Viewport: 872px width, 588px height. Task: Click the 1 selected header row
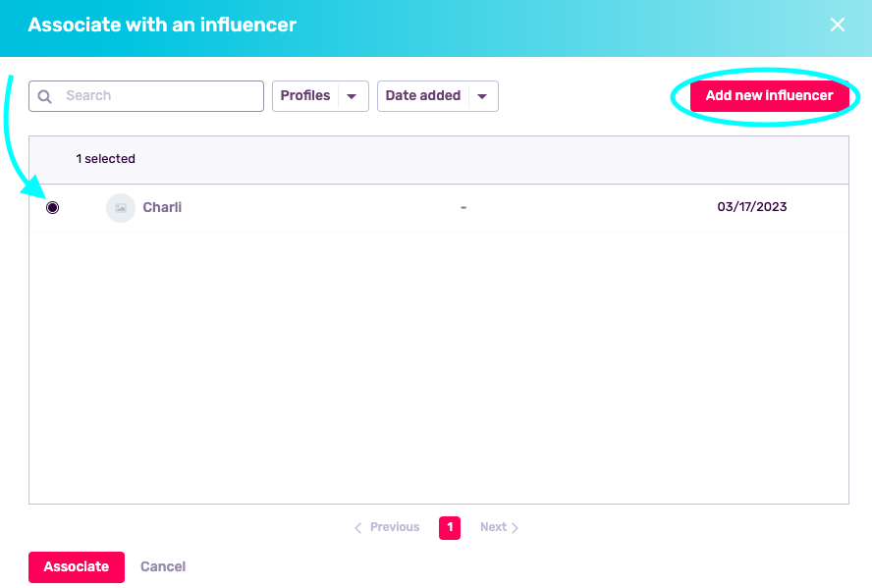tap(106, 159)
